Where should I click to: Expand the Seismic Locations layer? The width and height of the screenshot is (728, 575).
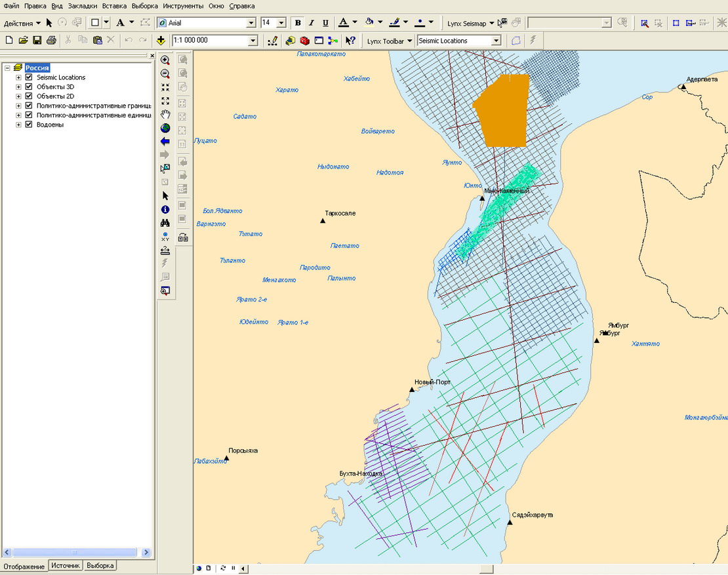pos(18,77)
